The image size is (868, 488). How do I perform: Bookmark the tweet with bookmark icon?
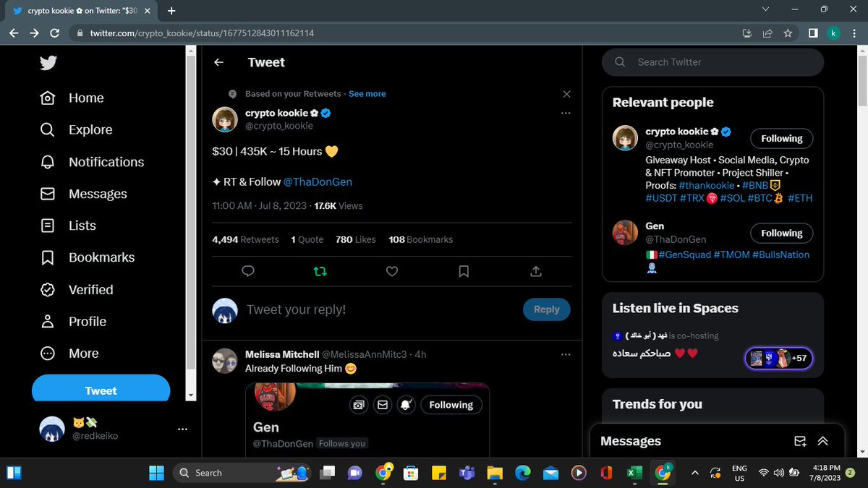click(464, 271)
